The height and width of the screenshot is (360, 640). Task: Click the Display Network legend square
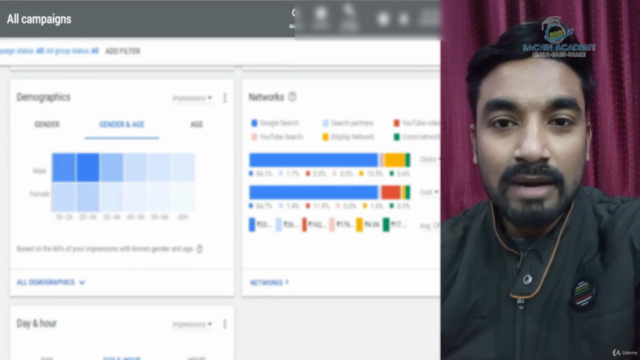[x=325, y=137]
